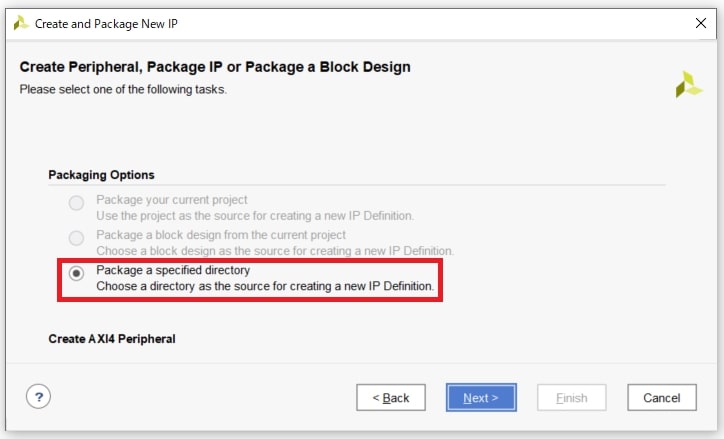The width and height of the screenshot is (724, 439).
Task: Click the 'Choose a directory as the source' description
Action: [265, 286]
